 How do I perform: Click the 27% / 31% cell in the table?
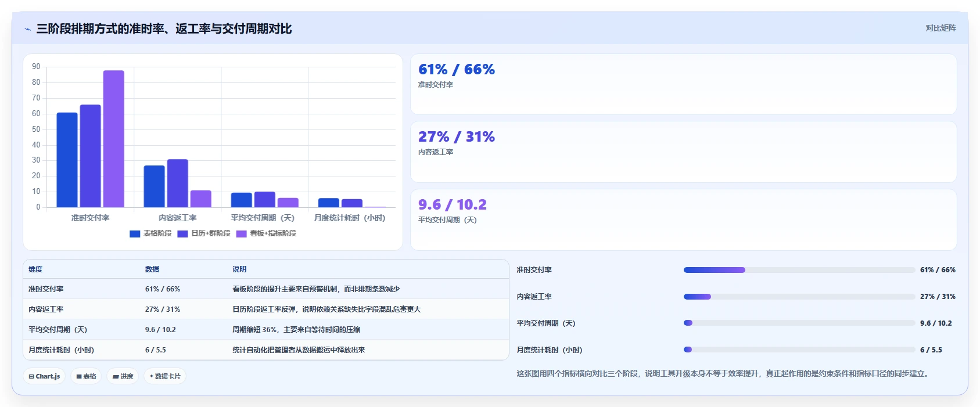click(163, 309)
